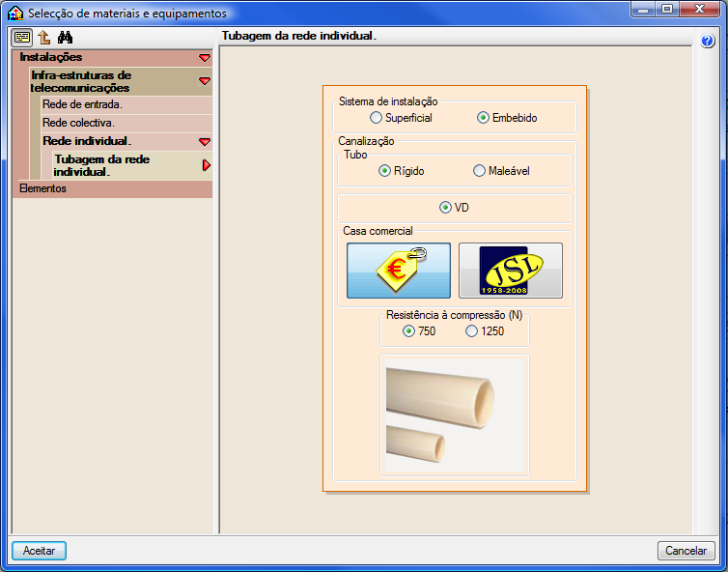
Task: Click the tube preview image
Action: (455, 415)
